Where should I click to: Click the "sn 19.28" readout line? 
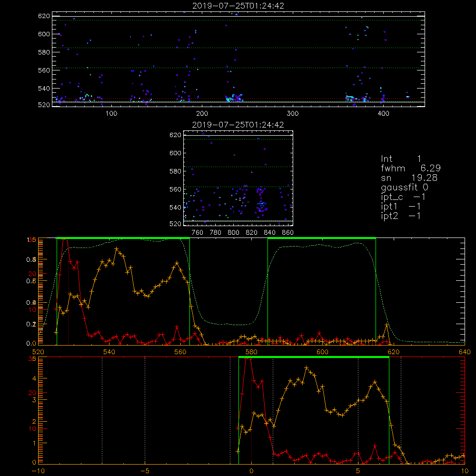tap(409, 178)
